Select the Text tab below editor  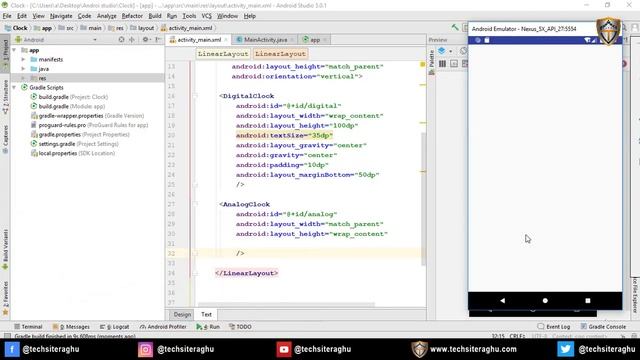[x=207, y=314]
